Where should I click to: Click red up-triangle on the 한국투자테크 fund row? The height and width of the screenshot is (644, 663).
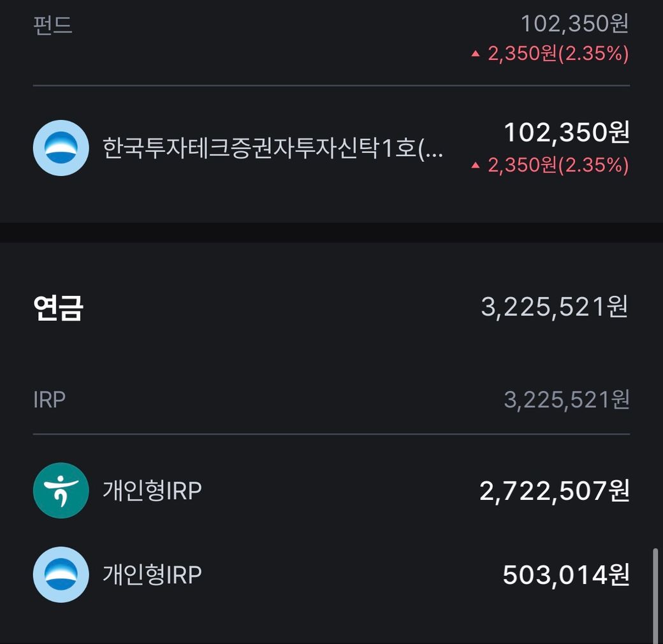pos(475,165)
